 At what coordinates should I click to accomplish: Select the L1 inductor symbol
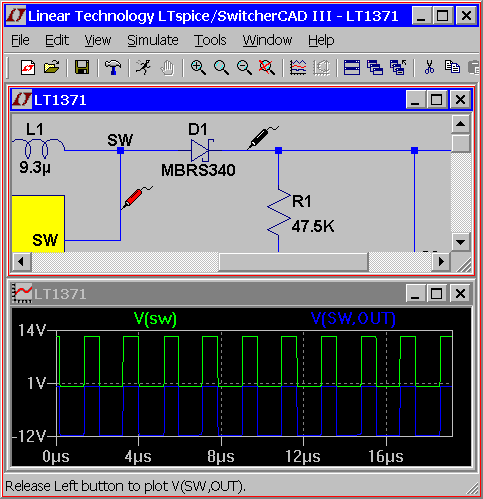click(x=39, y=149)
